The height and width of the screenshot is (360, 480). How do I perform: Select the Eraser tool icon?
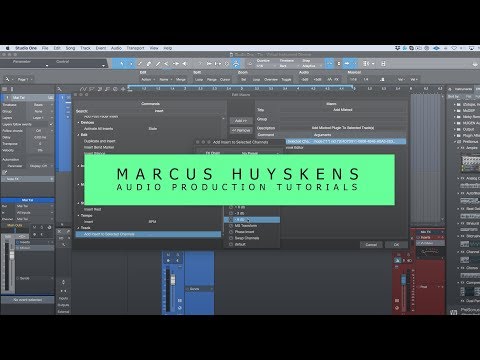tap(149, 63)
